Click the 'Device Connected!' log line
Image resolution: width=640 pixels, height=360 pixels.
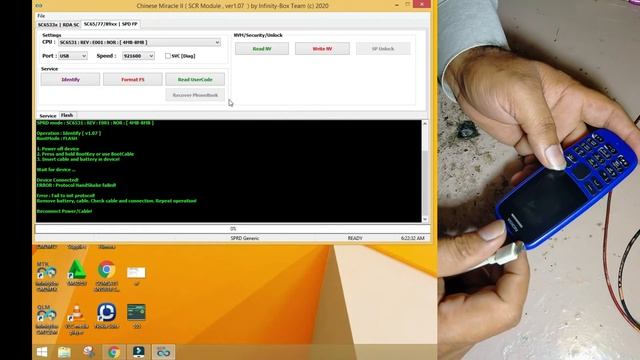[58, 180]
